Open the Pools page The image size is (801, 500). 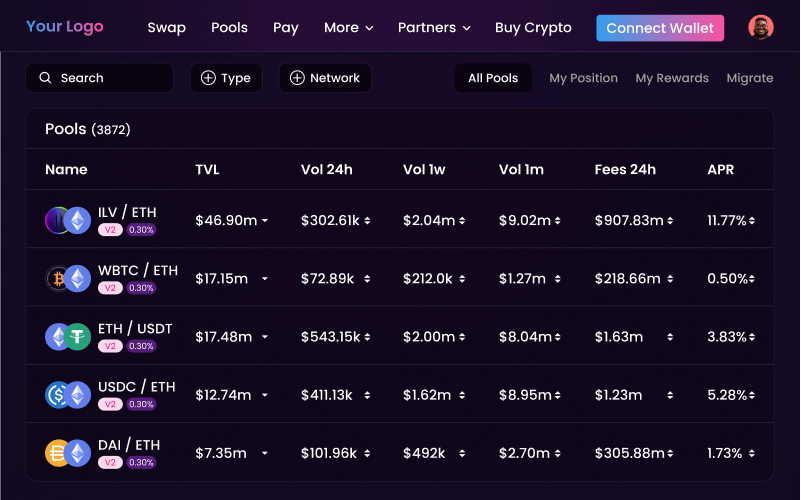tap(229, 28)
